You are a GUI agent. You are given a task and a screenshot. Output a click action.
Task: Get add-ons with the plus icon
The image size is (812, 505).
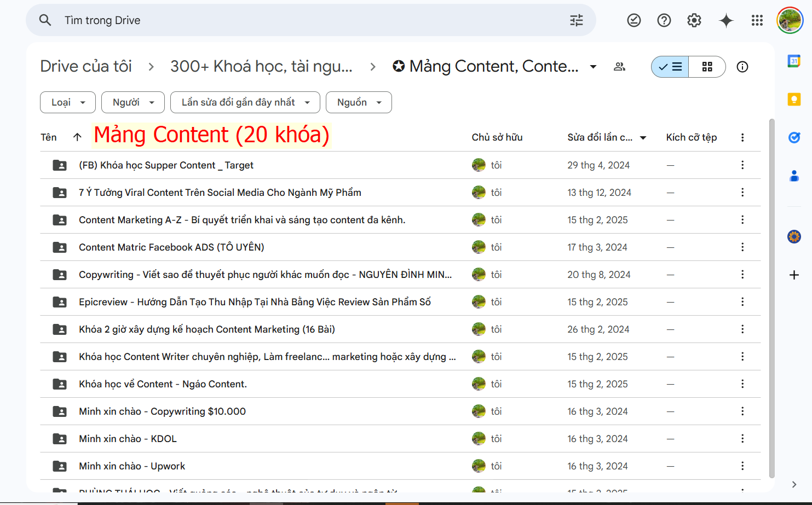click(794, 275)
